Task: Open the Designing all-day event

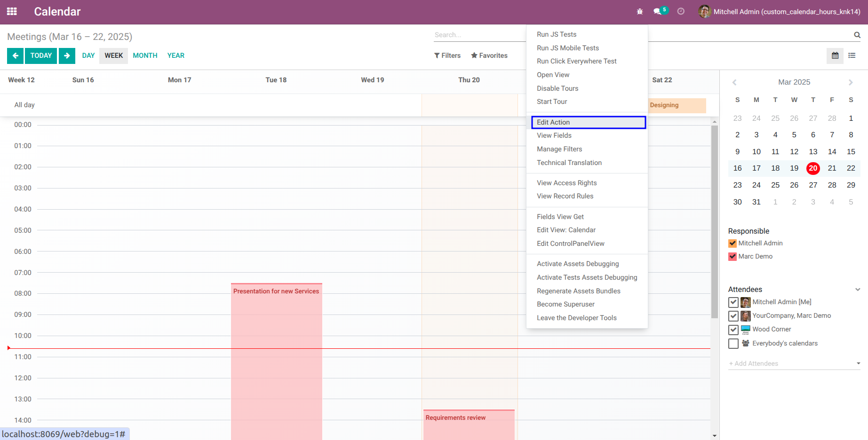Action: click(677, 105)
